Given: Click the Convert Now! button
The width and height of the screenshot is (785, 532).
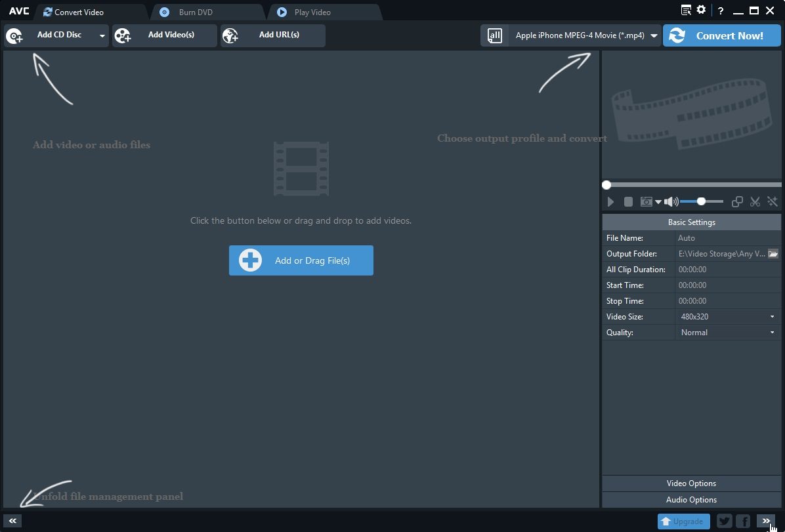Looking at the screenshot, I should click(x=721, y=35).
